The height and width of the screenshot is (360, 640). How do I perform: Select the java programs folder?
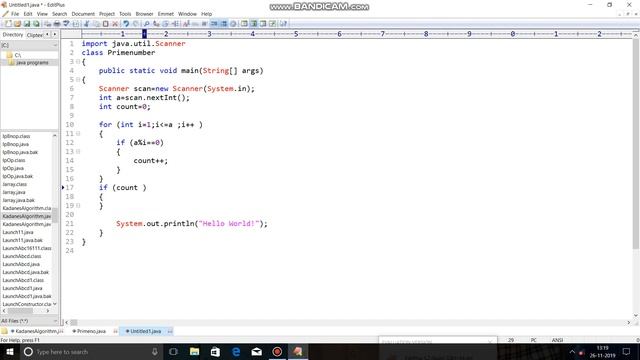point(29,62)
